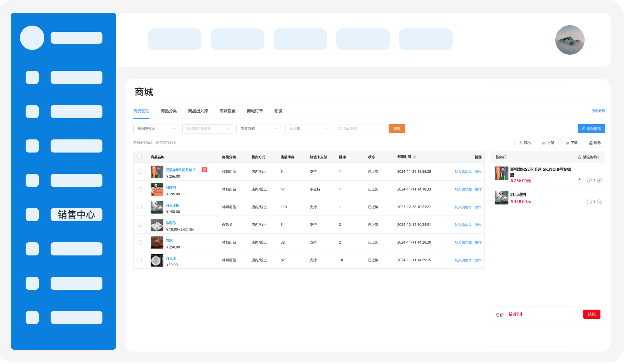Open the 已上架 status dropdown
This screenshot has height=364, width=624.
tap(308, 129)
